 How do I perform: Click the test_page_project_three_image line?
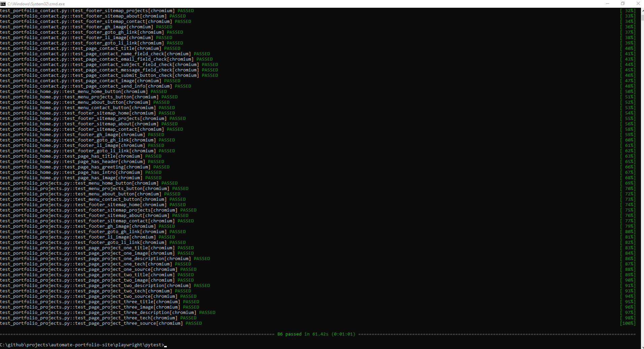coord(99,307)
